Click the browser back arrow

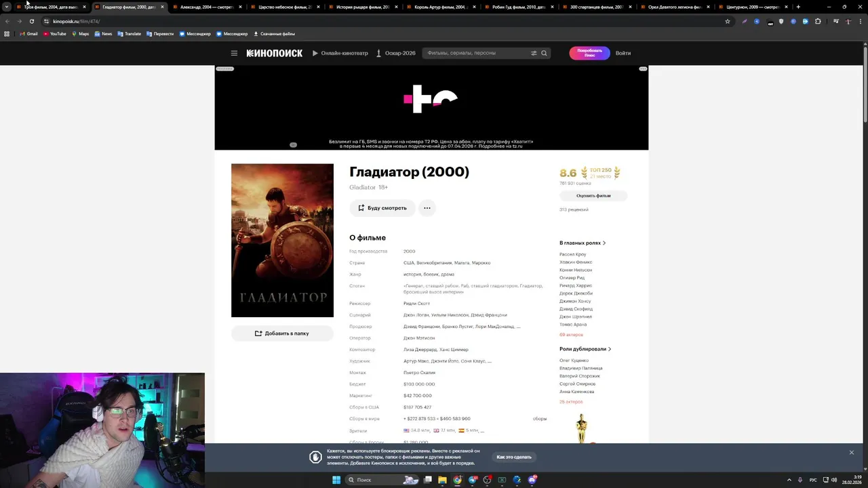(x=7, y=21)
